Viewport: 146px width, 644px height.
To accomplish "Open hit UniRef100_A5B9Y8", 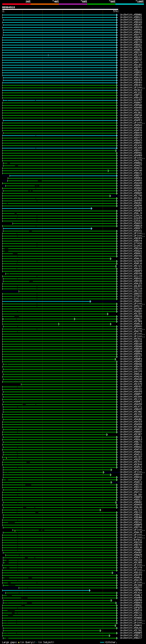I will (131, 27).
